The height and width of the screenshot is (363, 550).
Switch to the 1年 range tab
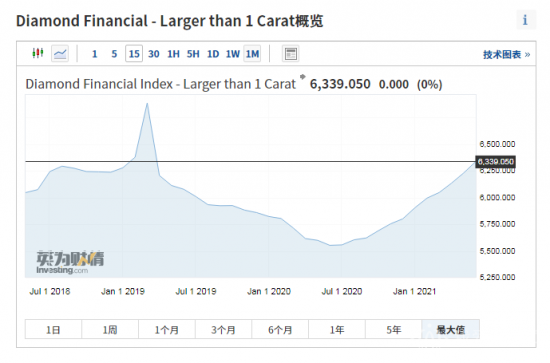pos(337,329)
